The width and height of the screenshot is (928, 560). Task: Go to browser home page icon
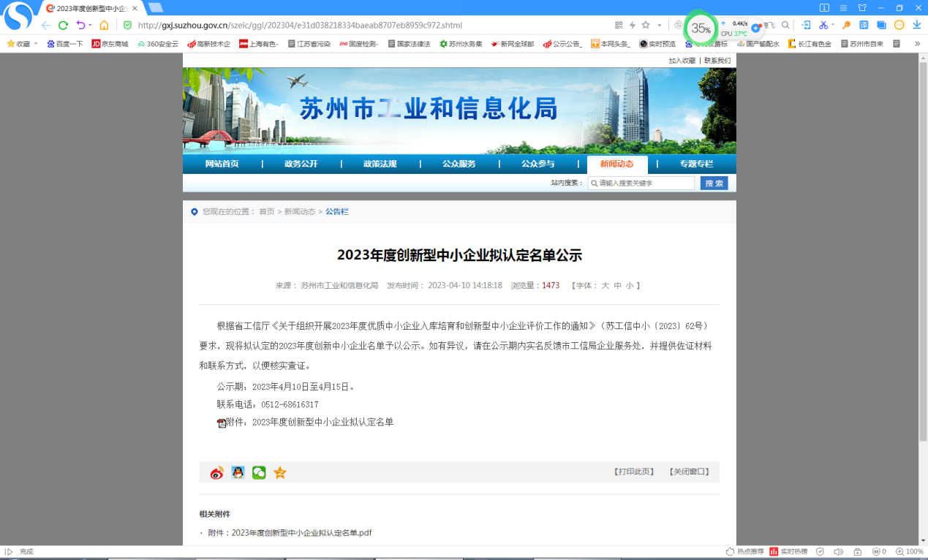(x=104, y=25)
